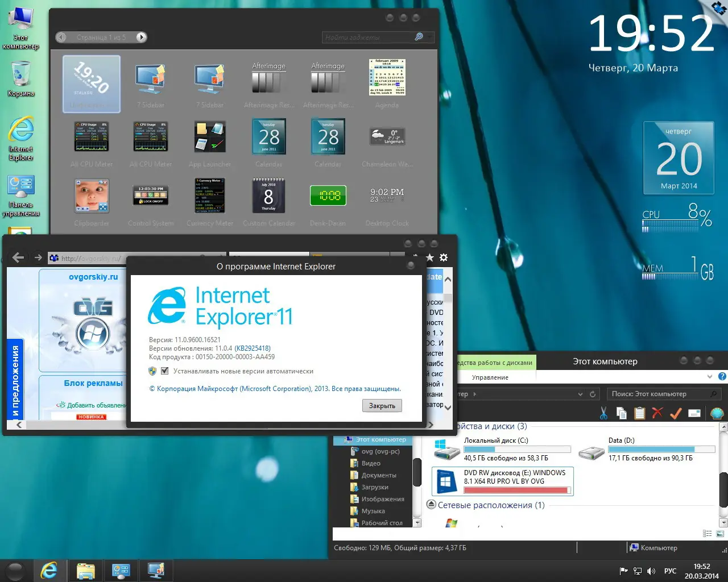Click the orange checkmark icon in Explorer toolbar
728x582 pixels.
click(x=676, y=413)
